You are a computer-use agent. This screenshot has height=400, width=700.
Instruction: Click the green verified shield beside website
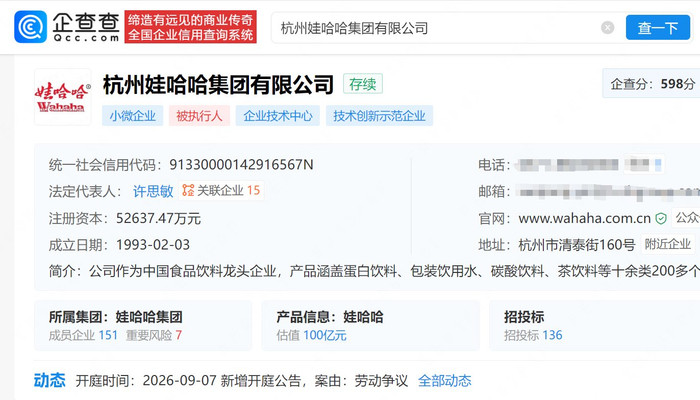pyautogui.click(x=661, y=218)
